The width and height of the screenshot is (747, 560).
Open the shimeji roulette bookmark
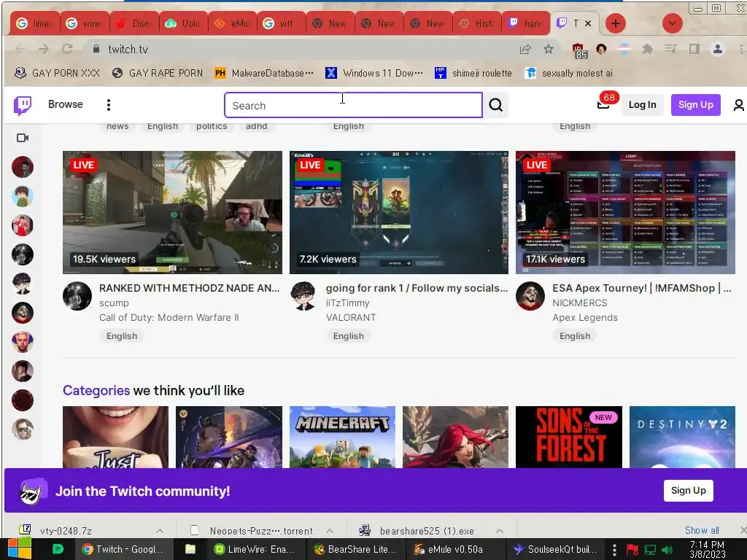473,73
